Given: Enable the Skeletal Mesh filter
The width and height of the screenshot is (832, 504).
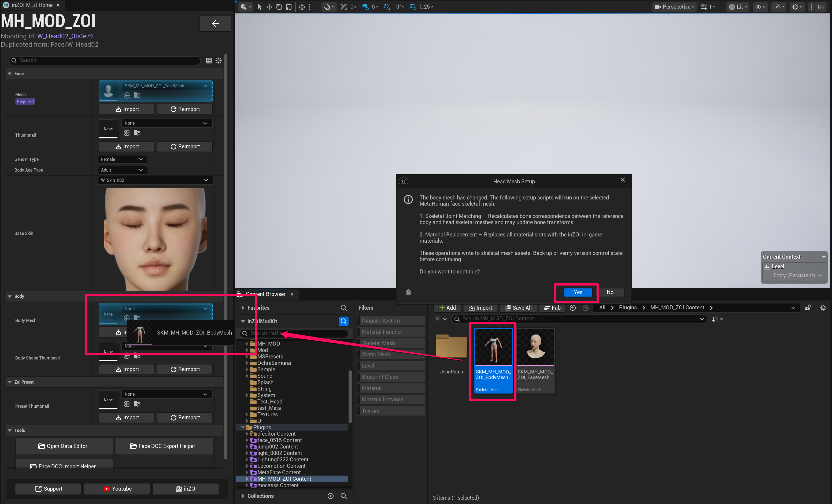Looking at the screenshot, I should pos(391,343).
